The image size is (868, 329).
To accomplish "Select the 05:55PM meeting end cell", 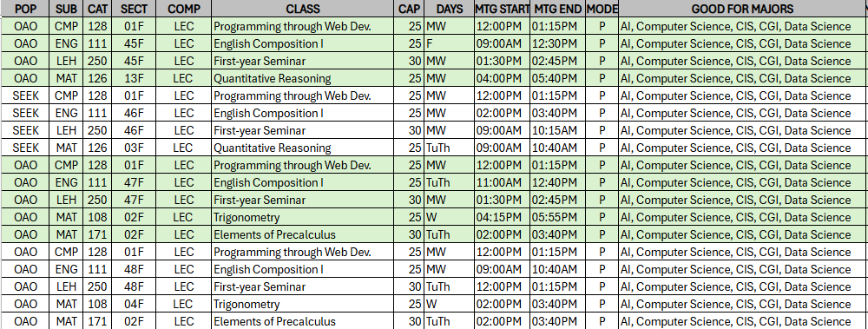I will 558,217.
